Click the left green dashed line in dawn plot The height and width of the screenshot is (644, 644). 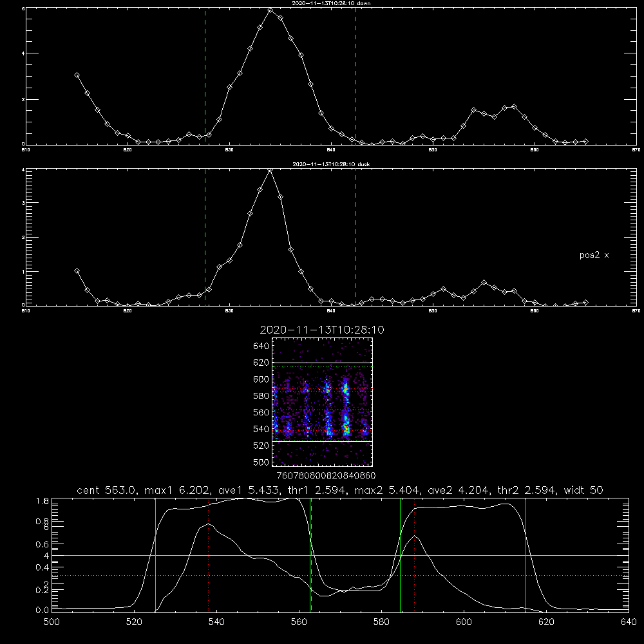[x=205, y=76]
